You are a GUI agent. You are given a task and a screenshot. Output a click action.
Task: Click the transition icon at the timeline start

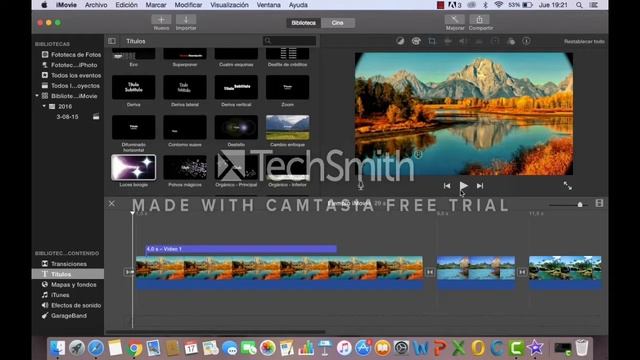(129, 272)
